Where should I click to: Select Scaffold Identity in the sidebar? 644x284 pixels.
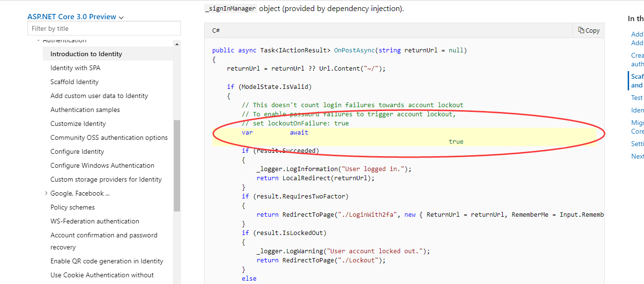point(74,82)
